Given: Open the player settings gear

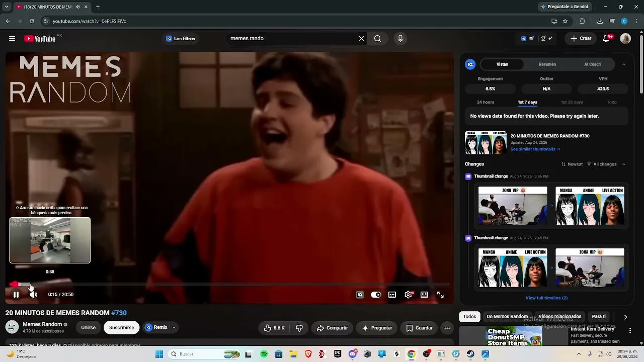Looking at the screenshot, I should [x=408, y=295].
